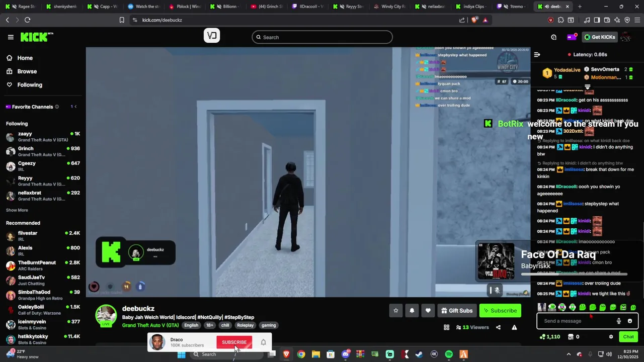This screenshot has width=644, height=362.
Task: Show hidden system tray icons
Action: 569,354
